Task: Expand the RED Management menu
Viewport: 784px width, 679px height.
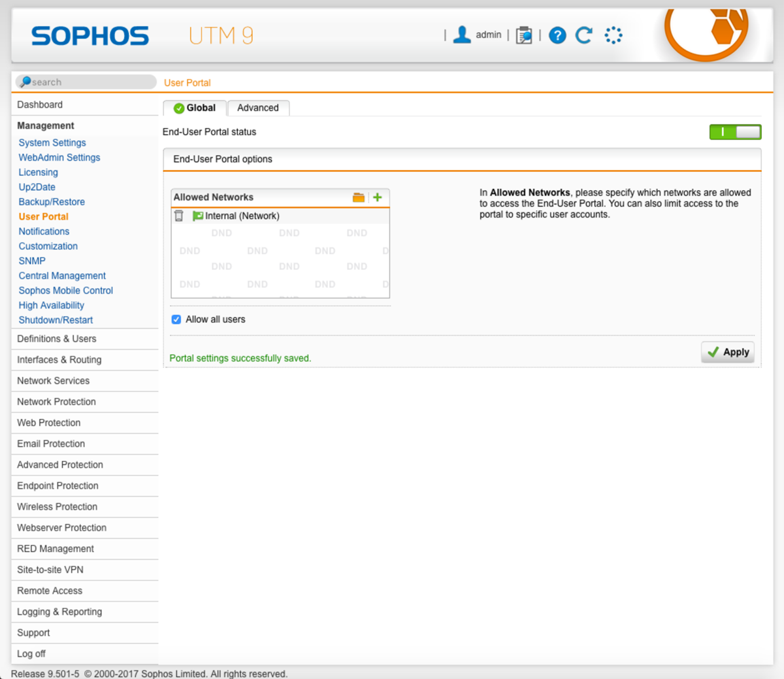Action: click(85, 548)
